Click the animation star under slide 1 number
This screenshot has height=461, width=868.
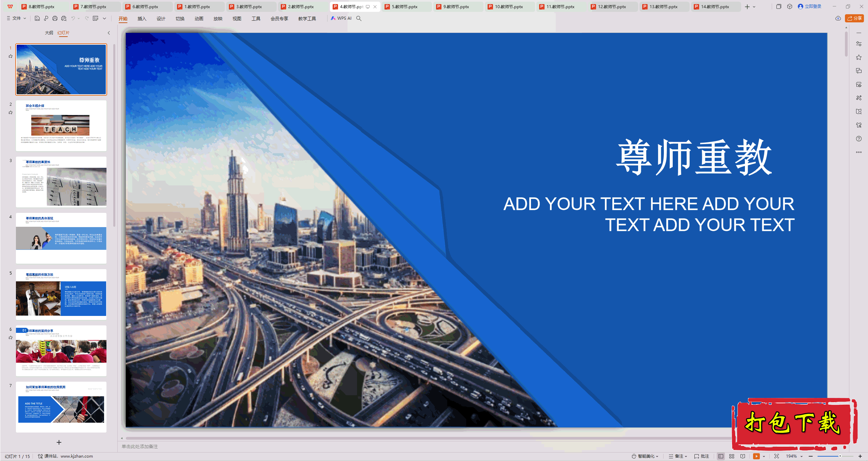click(11, 56)
